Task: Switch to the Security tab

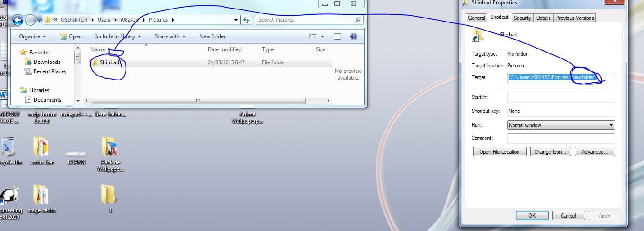Action: [x=522, y=18]
